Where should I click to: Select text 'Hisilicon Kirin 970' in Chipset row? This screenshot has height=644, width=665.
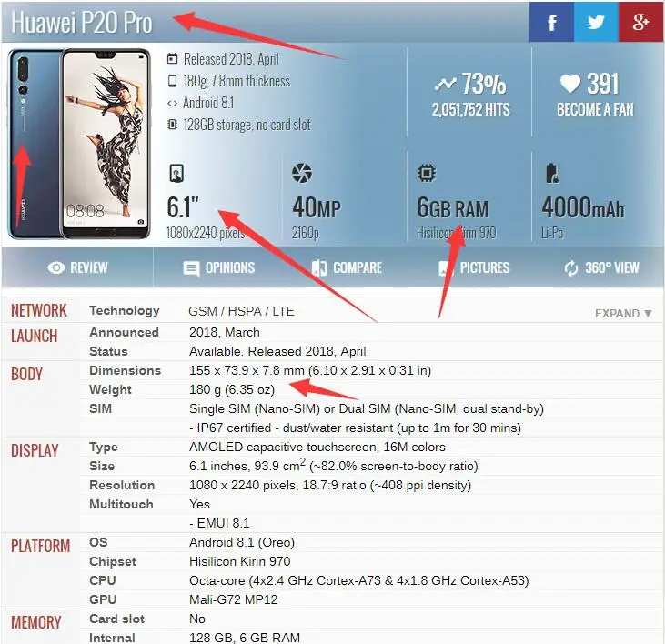point(239,561)
